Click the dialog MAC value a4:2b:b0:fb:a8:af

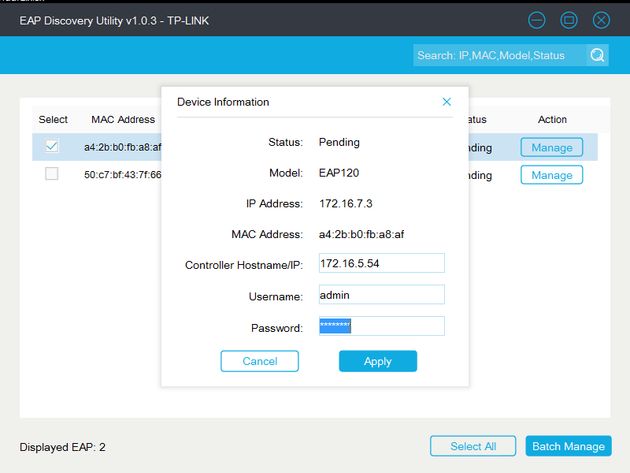362,234
